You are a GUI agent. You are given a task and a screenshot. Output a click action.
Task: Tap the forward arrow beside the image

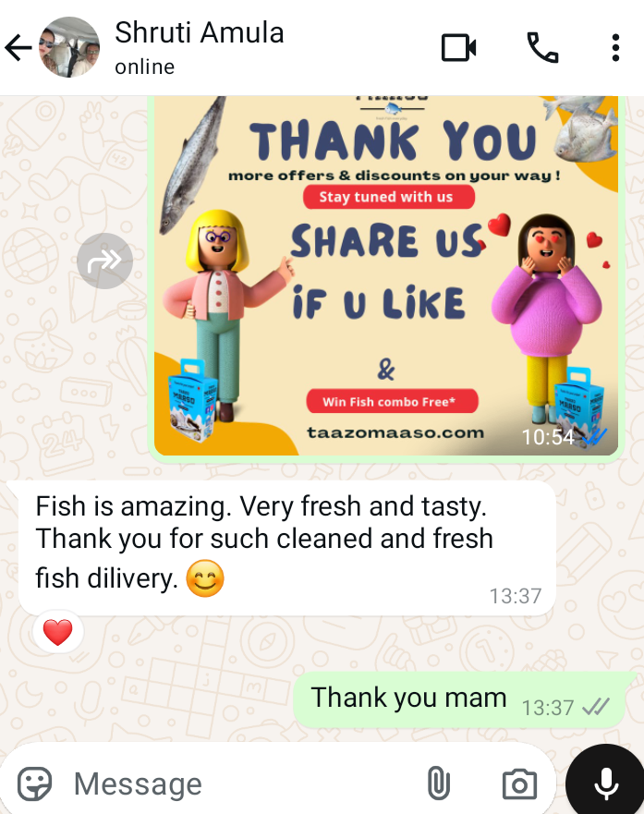click(x=104, y=261)
